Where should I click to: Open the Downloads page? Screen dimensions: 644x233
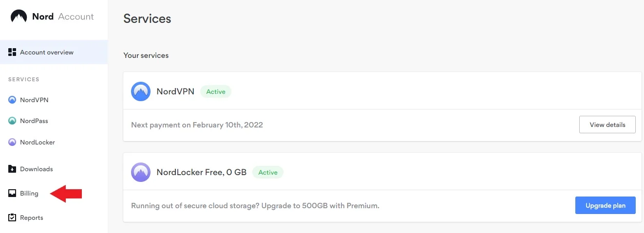pos(36,169)
